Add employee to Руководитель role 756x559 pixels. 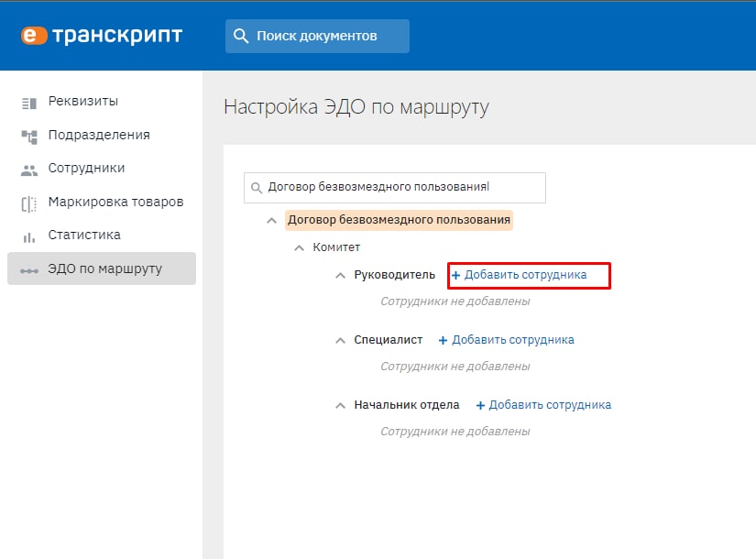tap(519, 275)
